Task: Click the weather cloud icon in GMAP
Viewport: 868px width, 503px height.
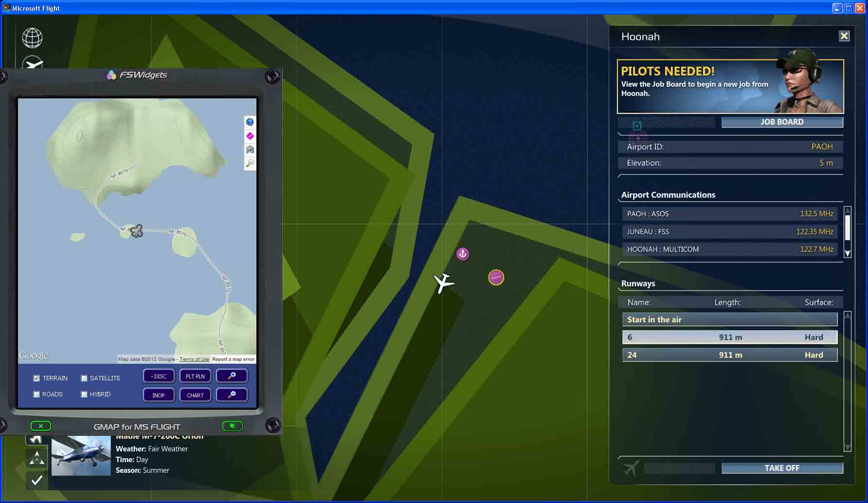Action: [x=250, y=149]
